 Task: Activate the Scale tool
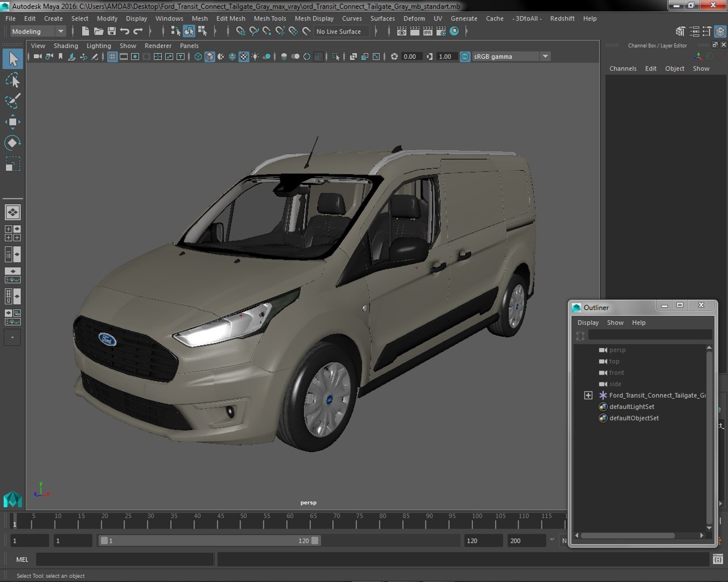[x=12, y=164]
